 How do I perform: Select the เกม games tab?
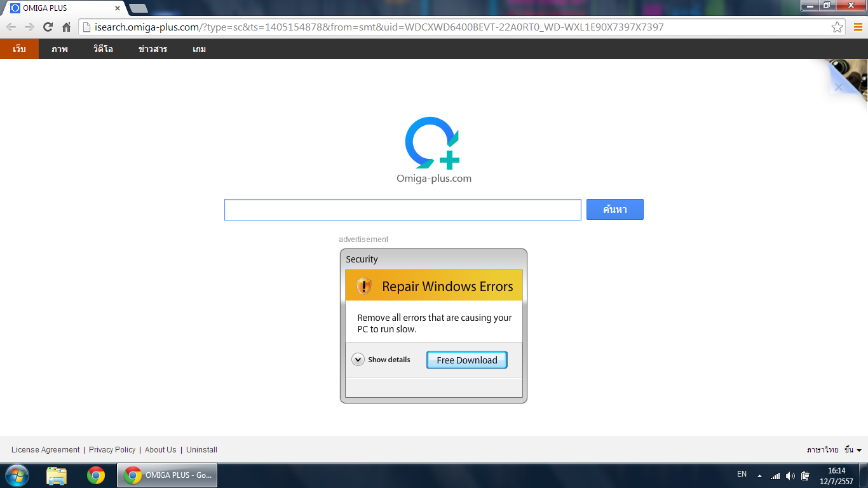[x=200, y=49]
